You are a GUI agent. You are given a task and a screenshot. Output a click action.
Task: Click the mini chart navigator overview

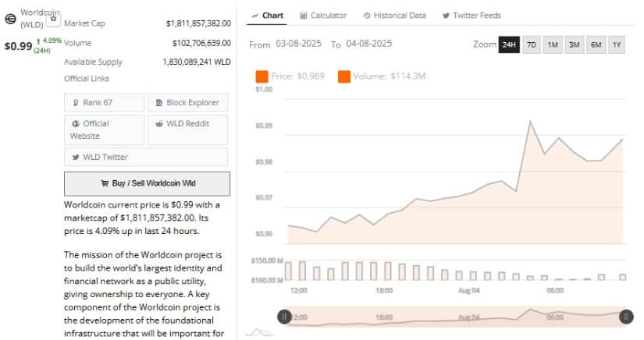pos(455,317)
